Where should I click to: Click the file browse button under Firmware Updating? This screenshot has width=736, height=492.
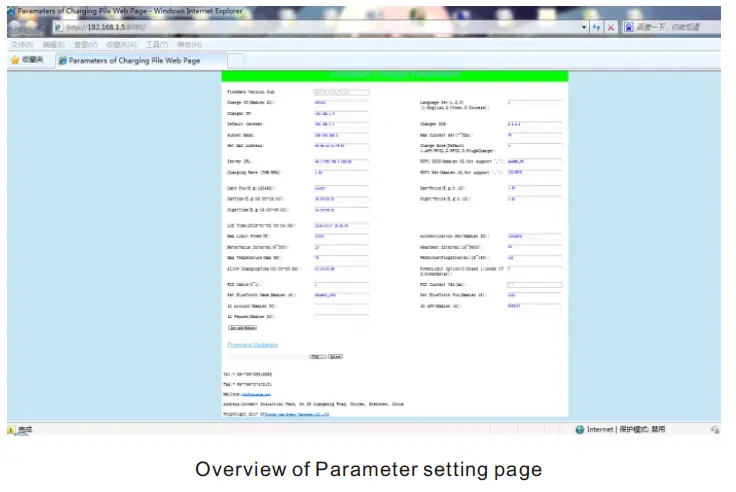tap(318, 357)
